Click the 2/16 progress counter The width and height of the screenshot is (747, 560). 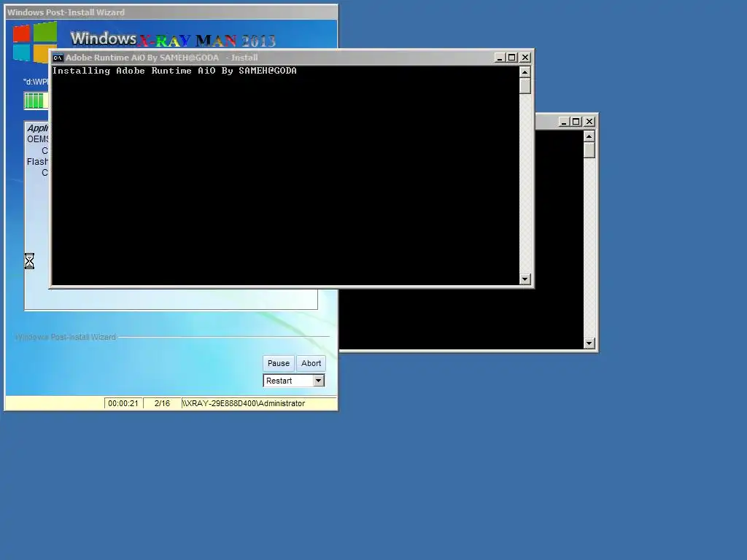click(162, 403)
